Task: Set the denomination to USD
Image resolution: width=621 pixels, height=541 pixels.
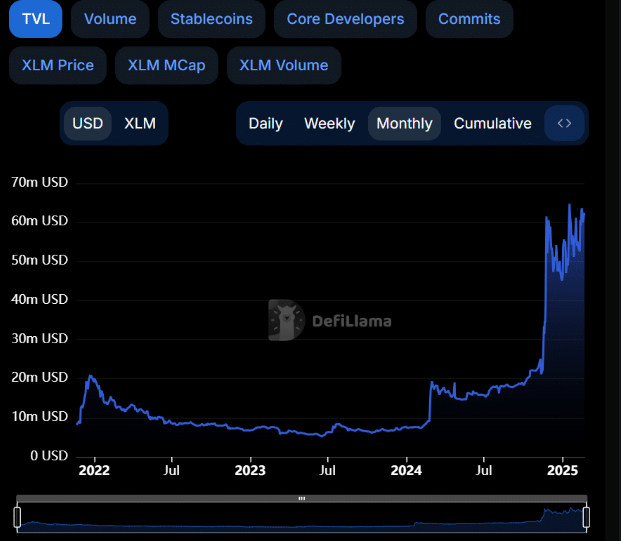Action: [x=88, y=124]
